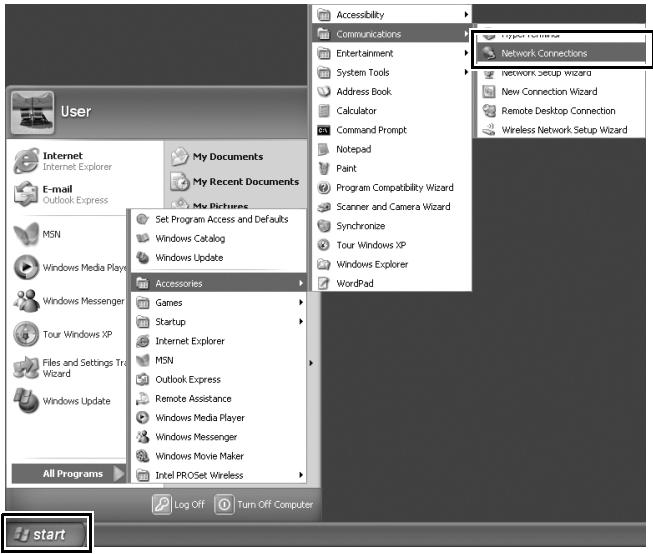Click the Outlook Express E-mail icon
Screen dimensions: 653x554
click(26, 194)
